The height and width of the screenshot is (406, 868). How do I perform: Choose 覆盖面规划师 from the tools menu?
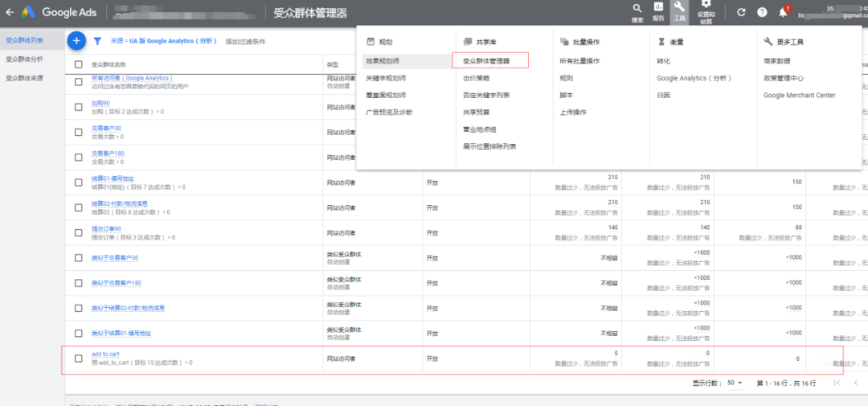386,95
